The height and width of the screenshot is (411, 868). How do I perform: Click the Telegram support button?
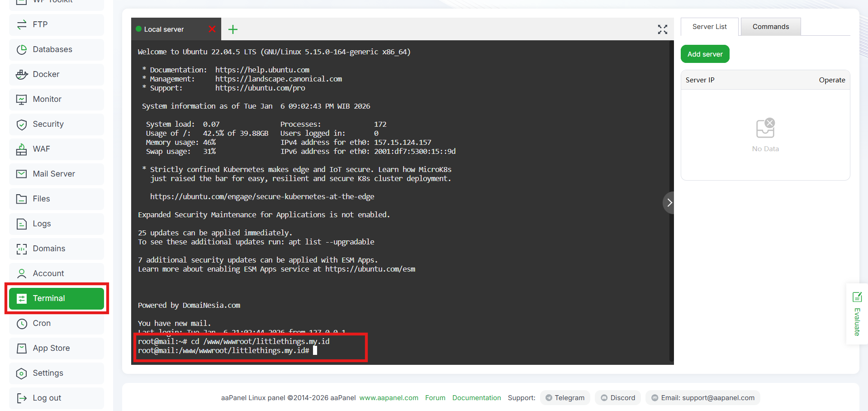tap(565, 398)
